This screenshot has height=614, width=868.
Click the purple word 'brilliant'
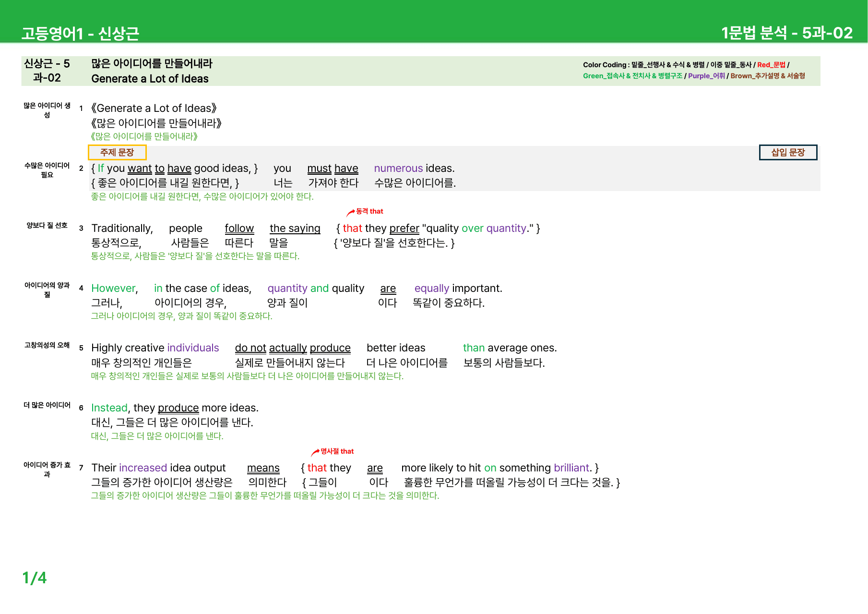(x=571, y=468)
